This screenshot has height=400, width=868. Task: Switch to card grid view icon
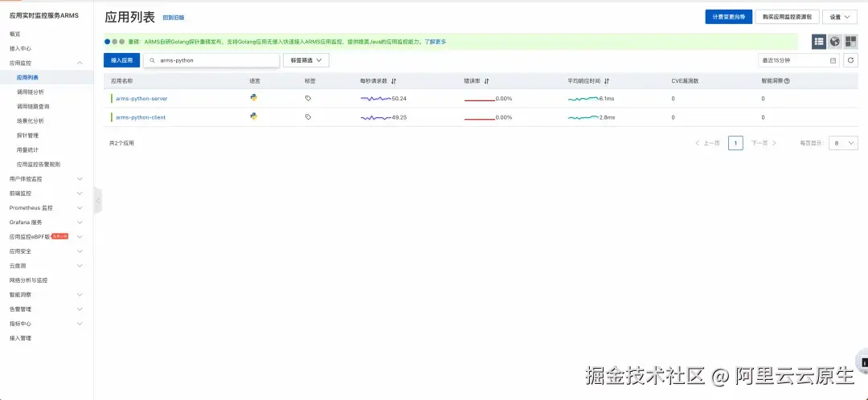pyautogui.click(x=850, y=42)
